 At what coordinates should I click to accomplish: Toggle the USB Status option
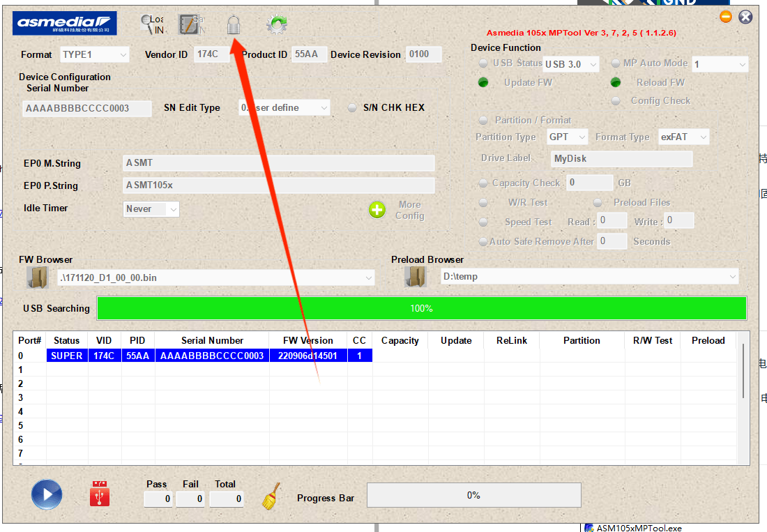[483, 63]
